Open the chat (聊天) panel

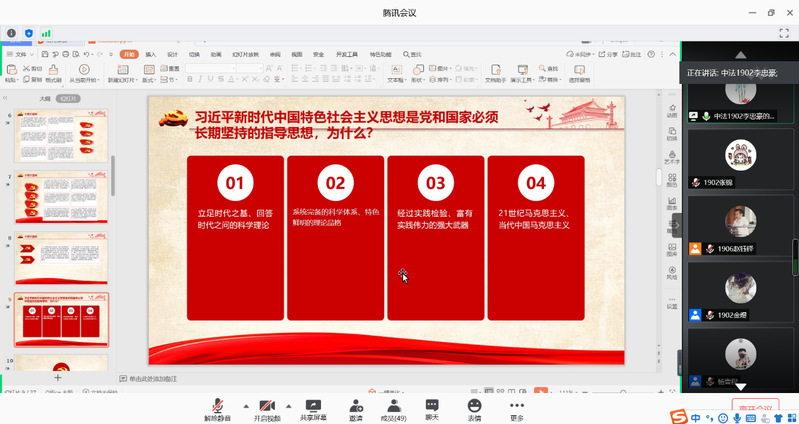click(x=432, y=409)
